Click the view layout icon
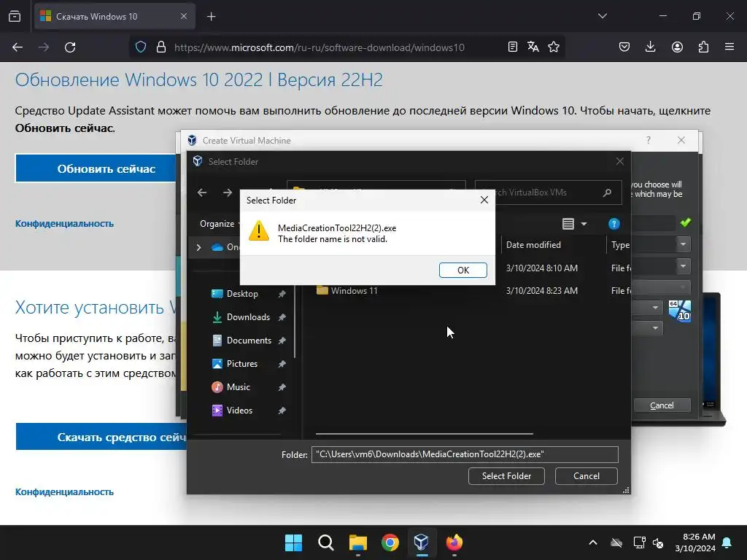This screenshot has height=560, width=747. (x=568, y=224)
